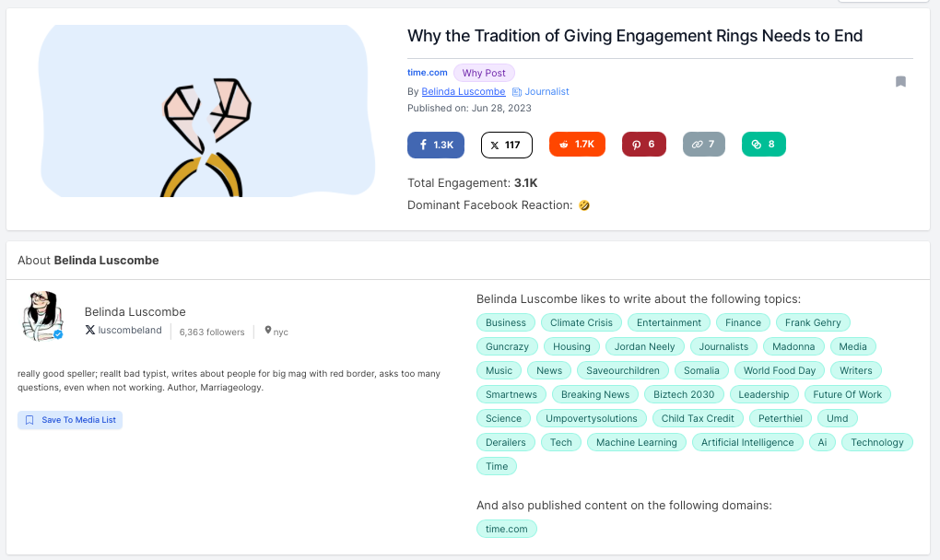Click the Facebook 1.3K share count
Image resolution: width=940 pixels, height=560 pixels.
pos(436,145)
